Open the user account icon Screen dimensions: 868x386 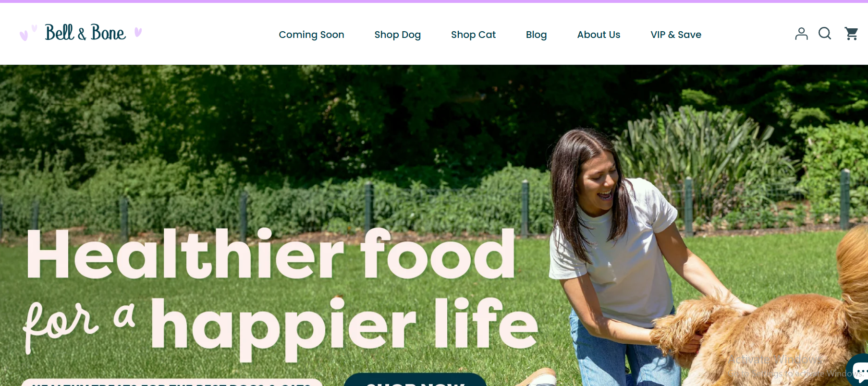pos(801,34)
